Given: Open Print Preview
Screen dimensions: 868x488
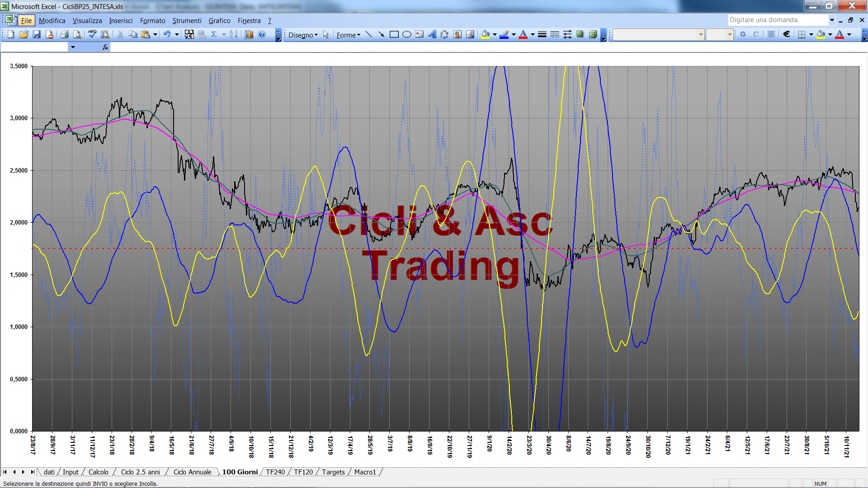Looking at the screenshot, I should (77, 34).
